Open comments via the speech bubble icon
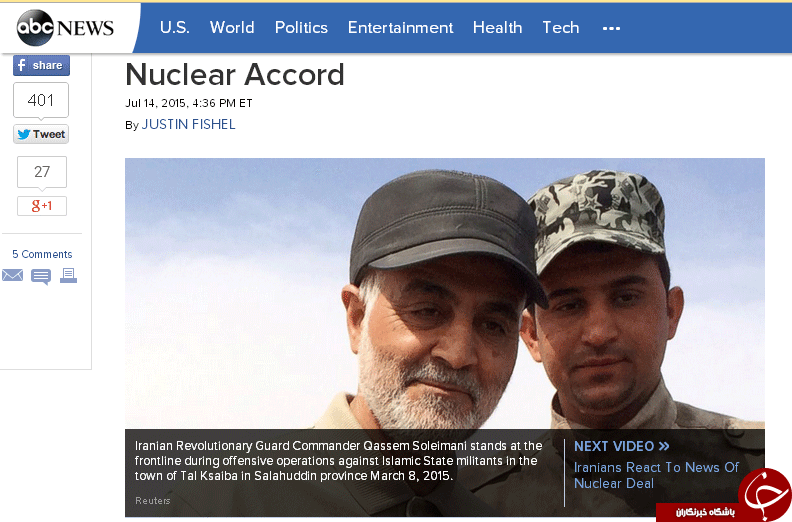Screen dimensions: 792x522 coord(41,277)
